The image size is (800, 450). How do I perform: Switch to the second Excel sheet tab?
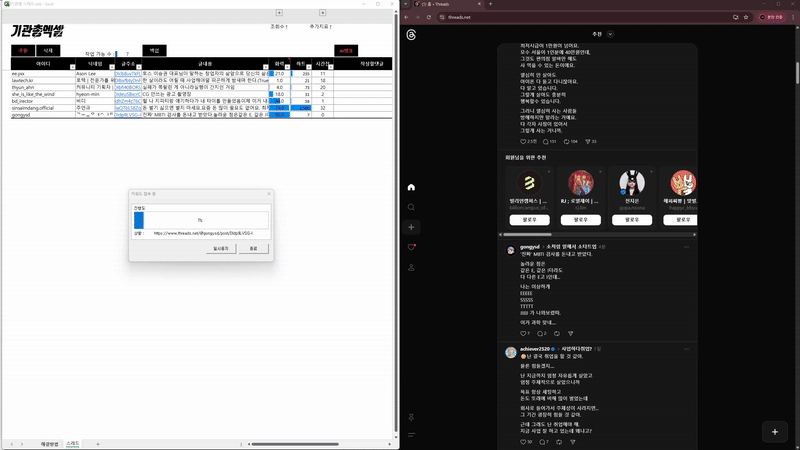[72, 444]
